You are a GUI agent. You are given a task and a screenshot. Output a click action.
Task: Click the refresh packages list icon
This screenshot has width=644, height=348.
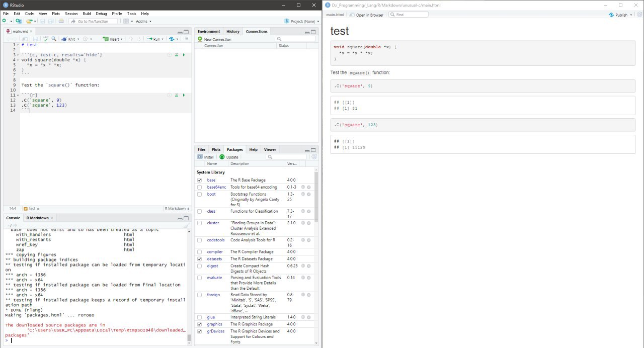pyautogui.click(x=314, y=157)
